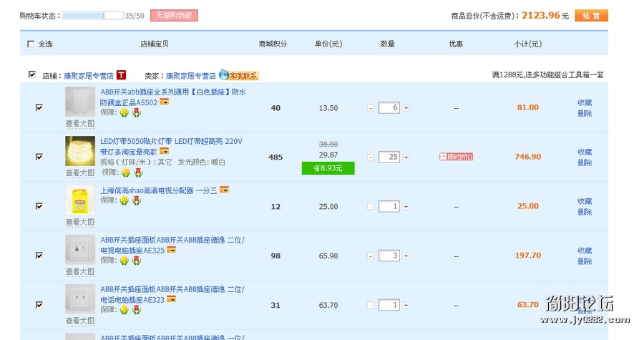Click the card icon after AE325 item title

pos(171,249)
